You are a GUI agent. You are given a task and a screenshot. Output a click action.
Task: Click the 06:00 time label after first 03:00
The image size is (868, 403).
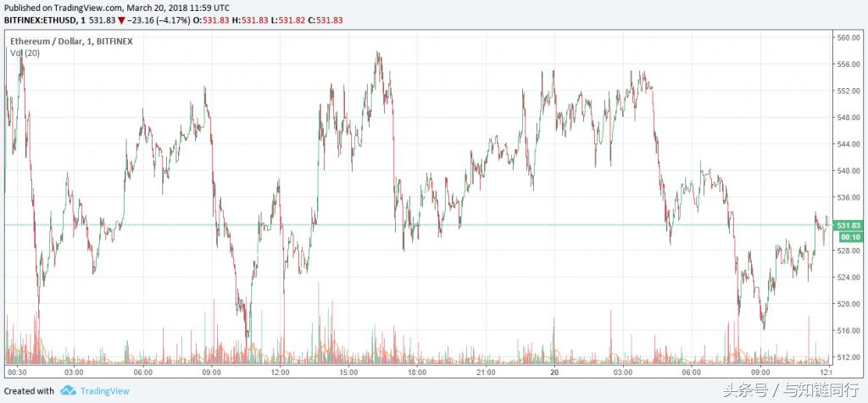point(142,372)
